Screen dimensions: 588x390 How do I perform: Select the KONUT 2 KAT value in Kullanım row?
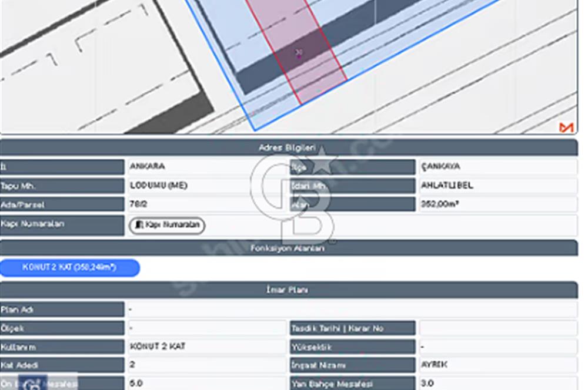[x=158, y=347]
